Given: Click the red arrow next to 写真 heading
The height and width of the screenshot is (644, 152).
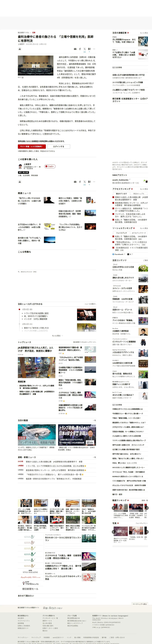Looking at the screenshot, I should pos(118,523).
